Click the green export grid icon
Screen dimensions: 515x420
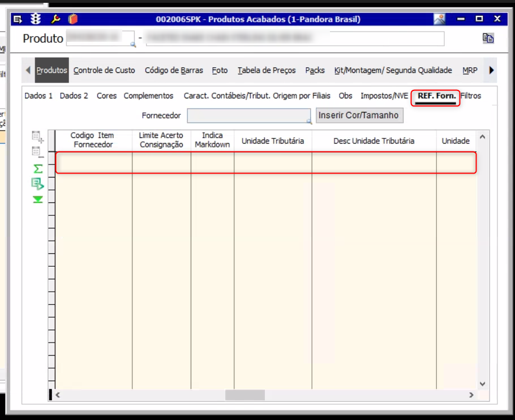tap(37, 184)
